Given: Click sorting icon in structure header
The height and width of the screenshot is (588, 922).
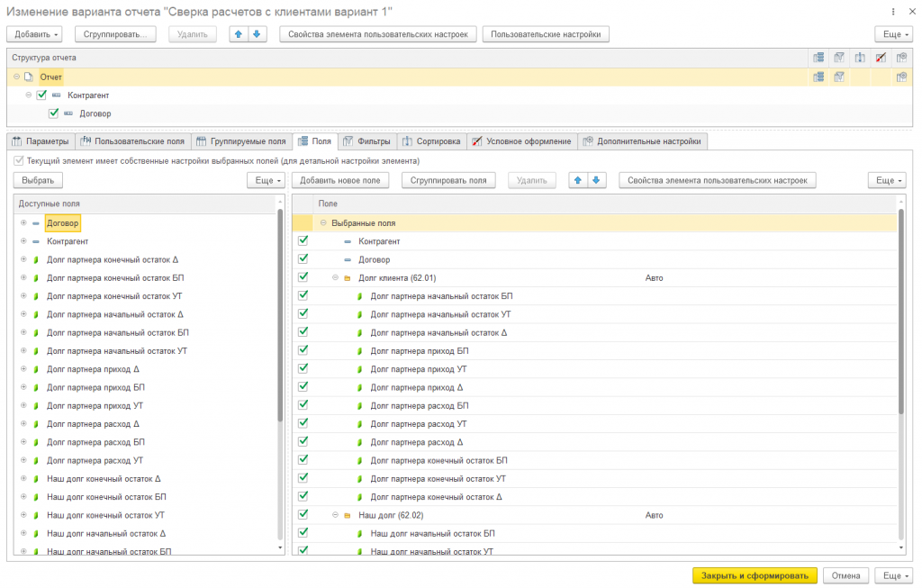Looking at the screenshot, I should (860, 58).
